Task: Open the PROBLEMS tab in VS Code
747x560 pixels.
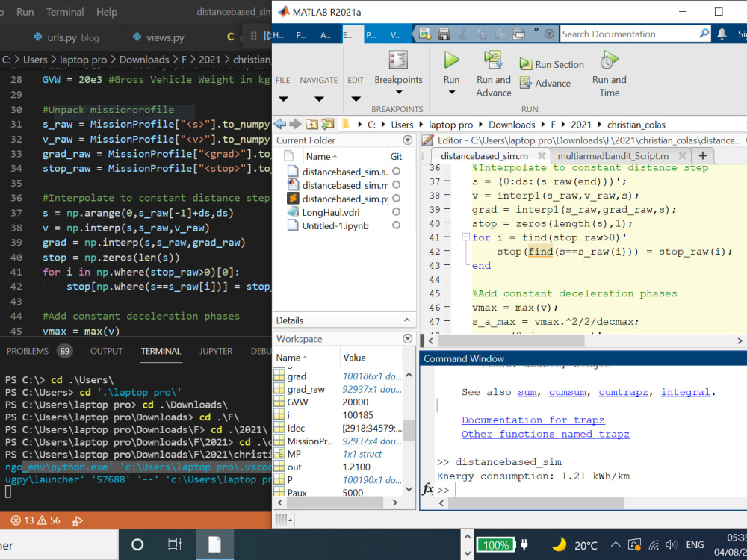Action: [28, 351]
